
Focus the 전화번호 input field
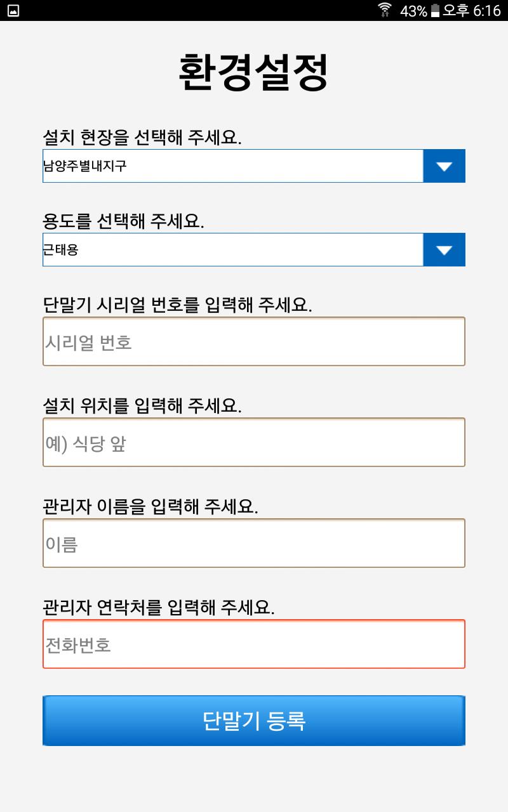[x=254, y=645]
